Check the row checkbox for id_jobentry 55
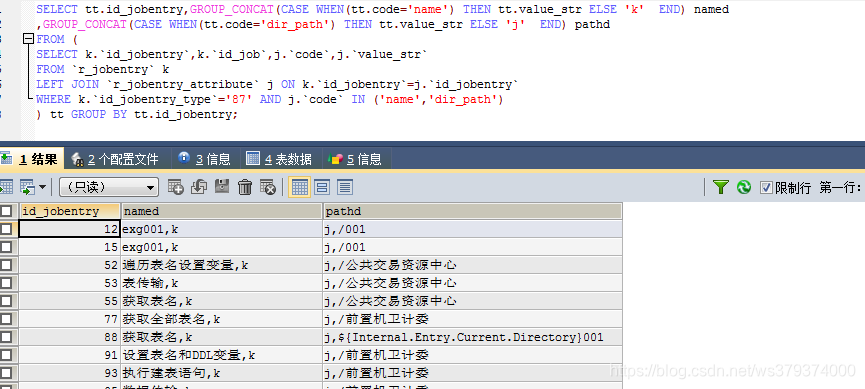 pos(6,301)
